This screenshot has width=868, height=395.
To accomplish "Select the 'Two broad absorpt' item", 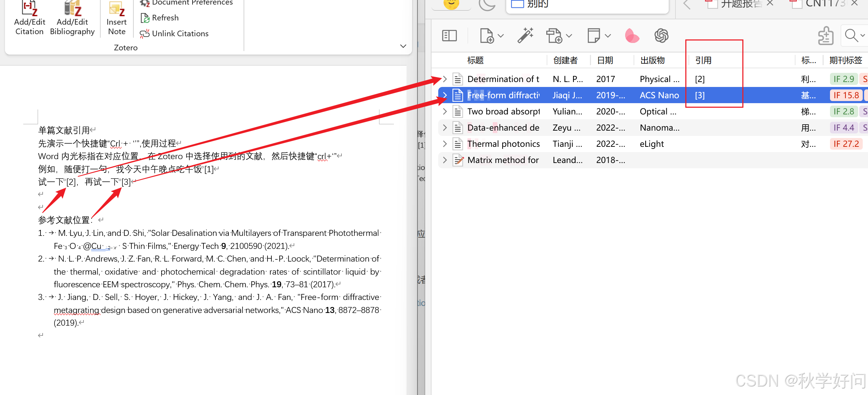I will tap(503, 111).
